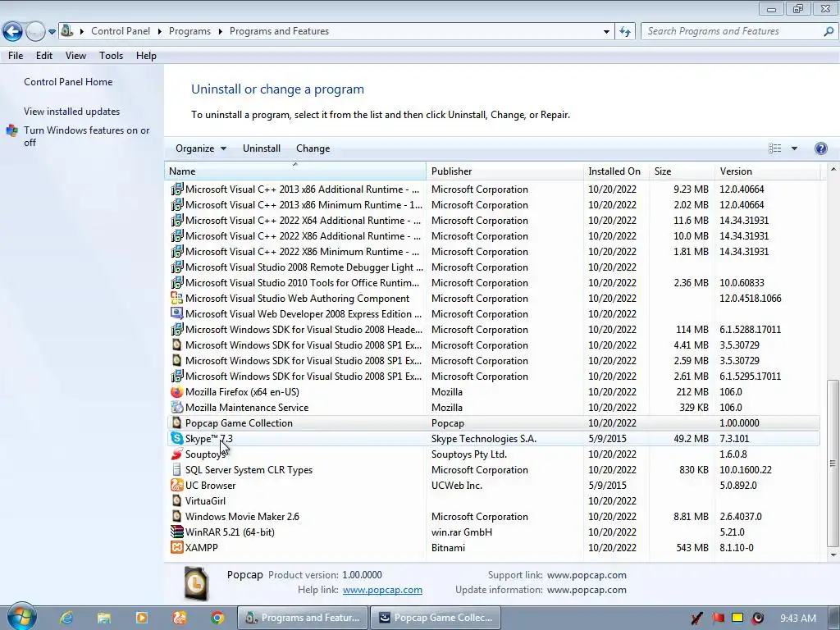Open recent pages dropdown beside Forward button
This screenshot has width=840, height=630.
click(x=52, y=32)
